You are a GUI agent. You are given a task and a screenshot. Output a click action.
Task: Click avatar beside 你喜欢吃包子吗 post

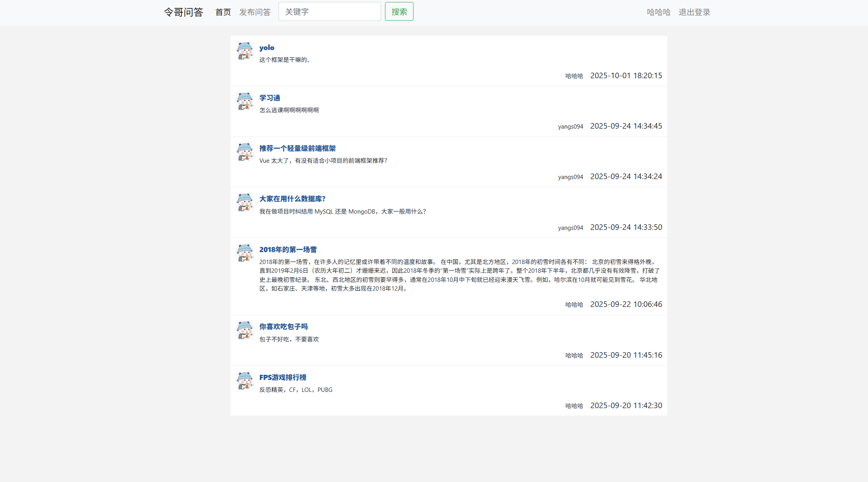pyautogui.click(x=244, y=330)
